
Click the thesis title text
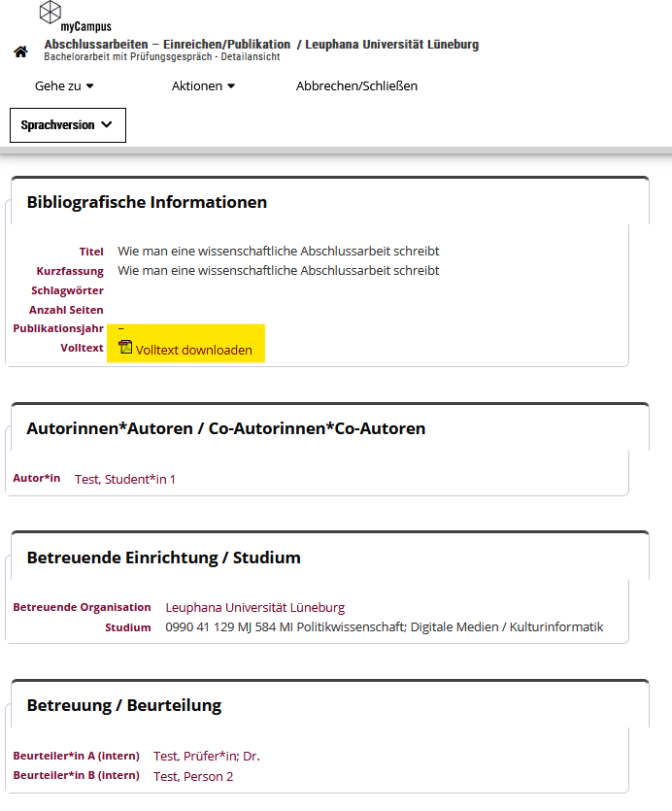(x=279, y=252)
